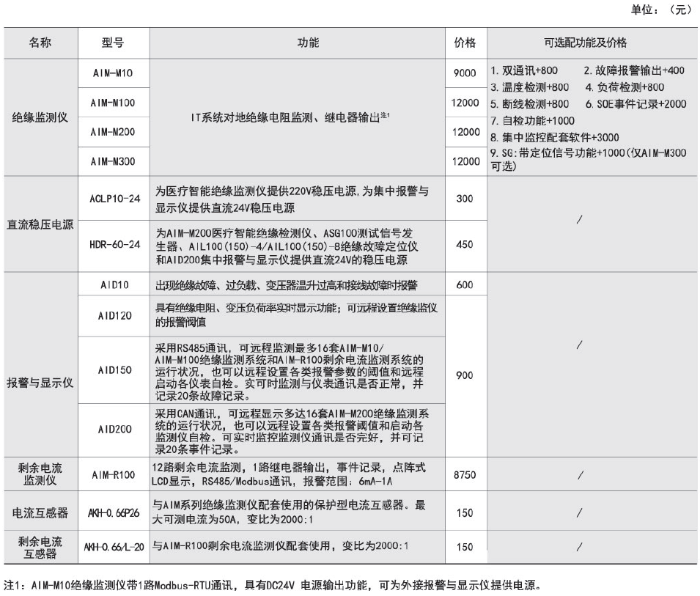The image size is (700, 596).
Task: Click the 8750 price cell
Action: pyautogui.click(x=465, y=475)
